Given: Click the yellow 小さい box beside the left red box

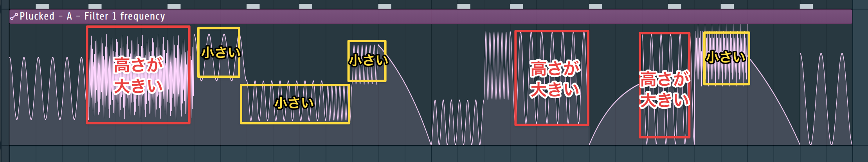Looking at the screenshot, I should pyautogui.click(x=219, y=52).
